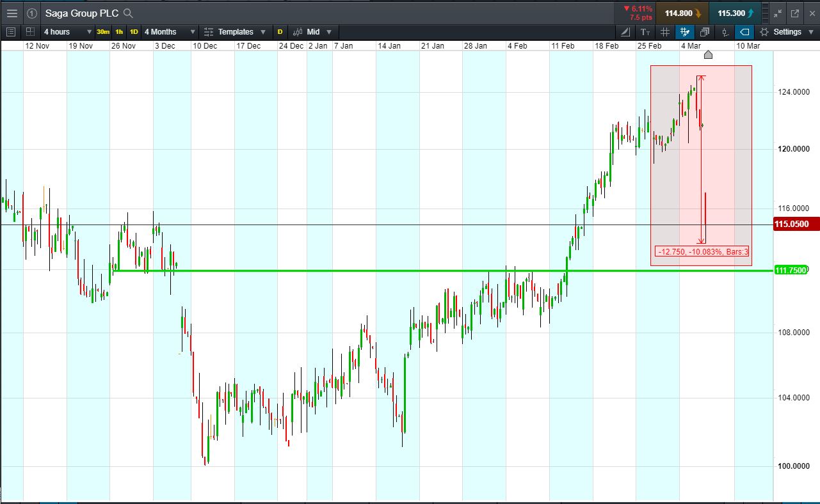The width and height of the screenshot is (820, 504).
Task: Expand the Settings dropdown arrow
Action: pos(811,32)
